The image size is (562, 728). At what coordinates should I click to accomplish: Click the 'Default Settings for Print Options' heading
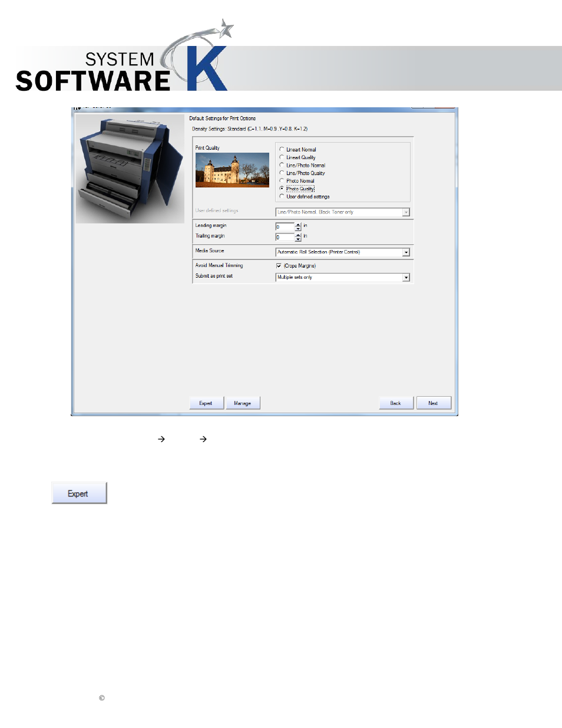coord(223,118)
